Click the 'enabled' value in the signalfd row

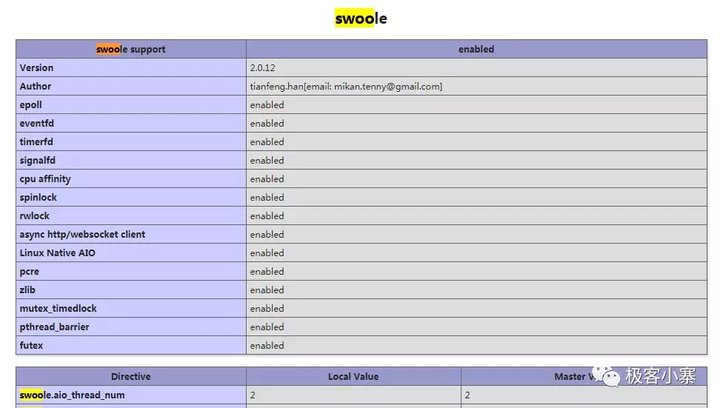[267, 161]
